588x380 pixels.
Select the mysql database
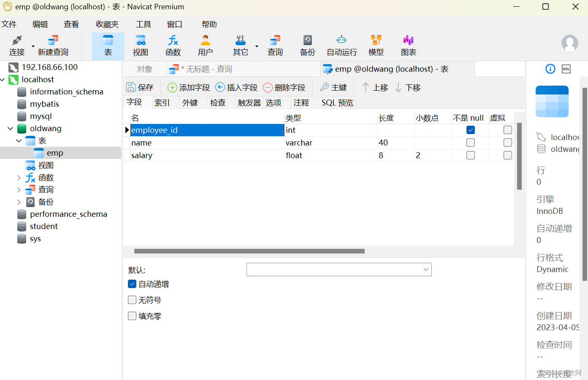pyautogui.click(x=41, y=116)
